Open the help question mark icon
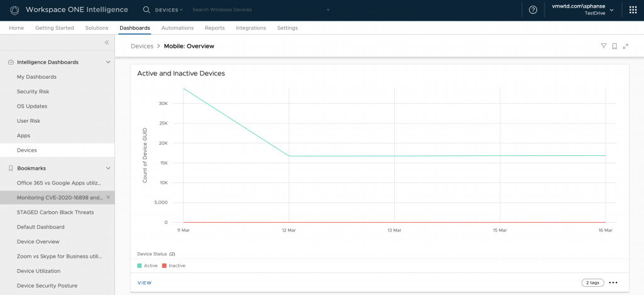The height and width of the screenshot is (295, 644). pyautogui.click(x=533, y=10)
